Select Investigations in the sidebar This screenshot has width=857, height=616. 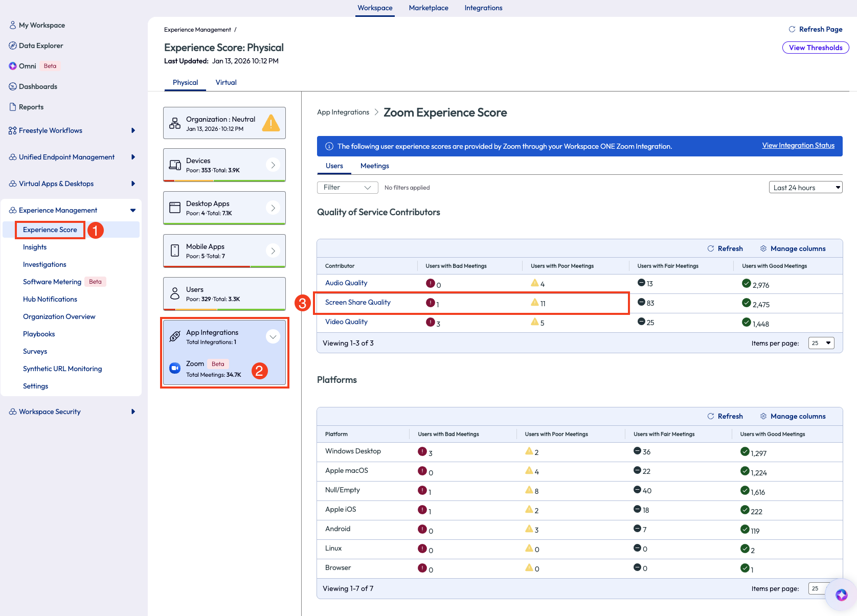coord(44,264)
